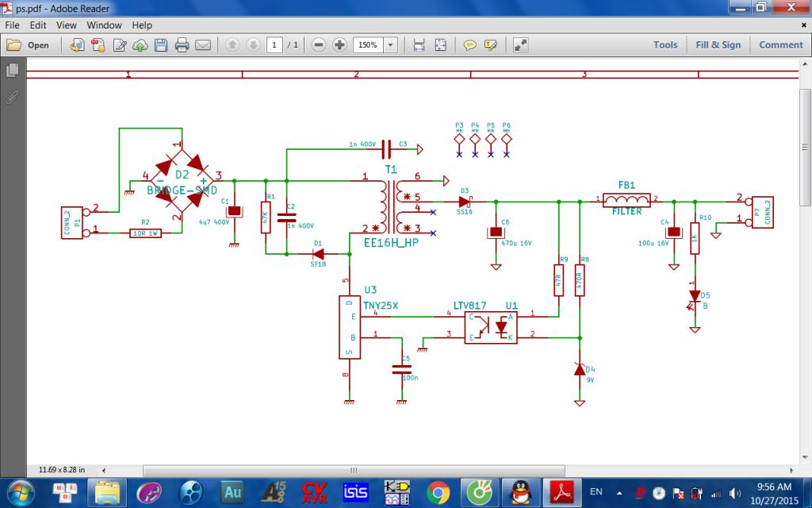
Task: Send file by email envelope icon
Action: pos(202,45)
